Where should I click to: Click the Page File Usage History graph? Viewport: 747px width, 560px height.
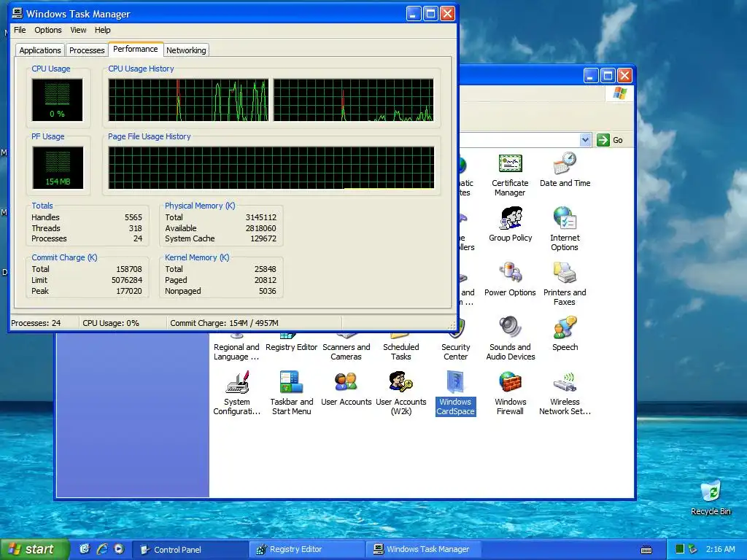pyautogui.click(x=271, y=168)
